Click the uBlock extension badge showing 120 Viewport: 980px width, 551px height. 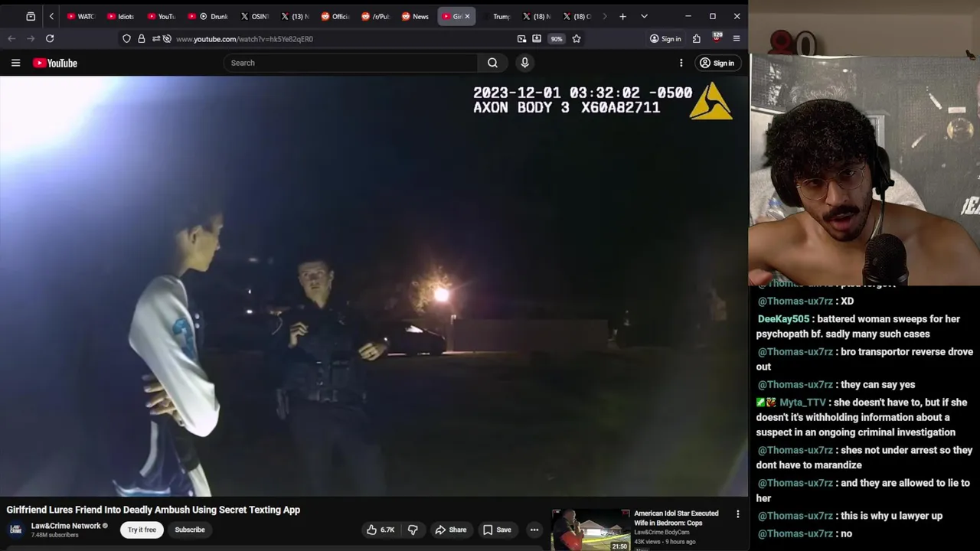point(717,37)
